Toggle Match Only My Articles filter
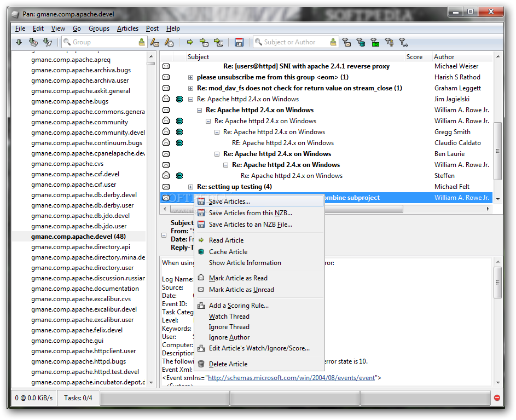516x420 pixels. coord(389,42)
